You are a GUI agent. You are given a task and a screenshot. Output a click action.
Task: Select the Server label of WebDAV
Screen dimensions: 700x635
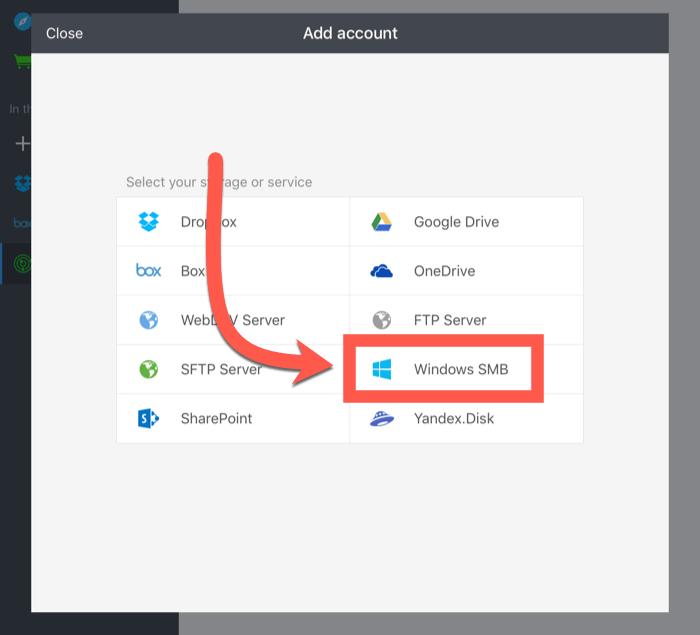263,320
